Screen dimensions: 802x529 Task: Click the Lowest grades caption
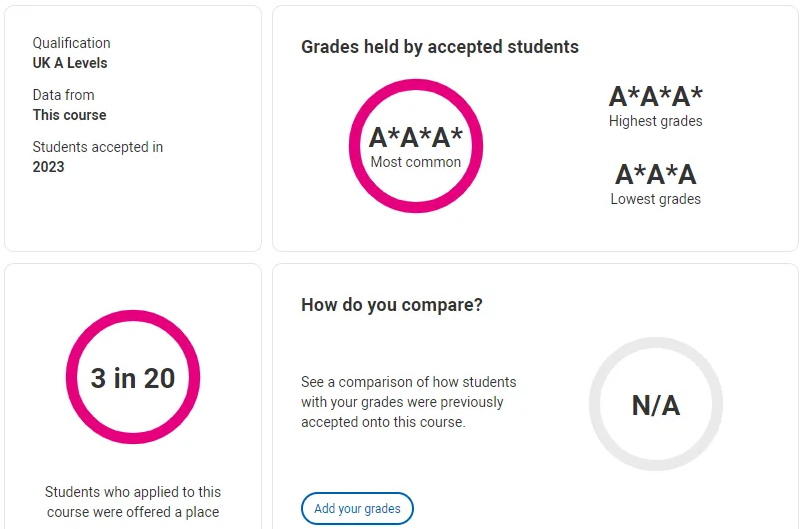click(x=656, y=199)
